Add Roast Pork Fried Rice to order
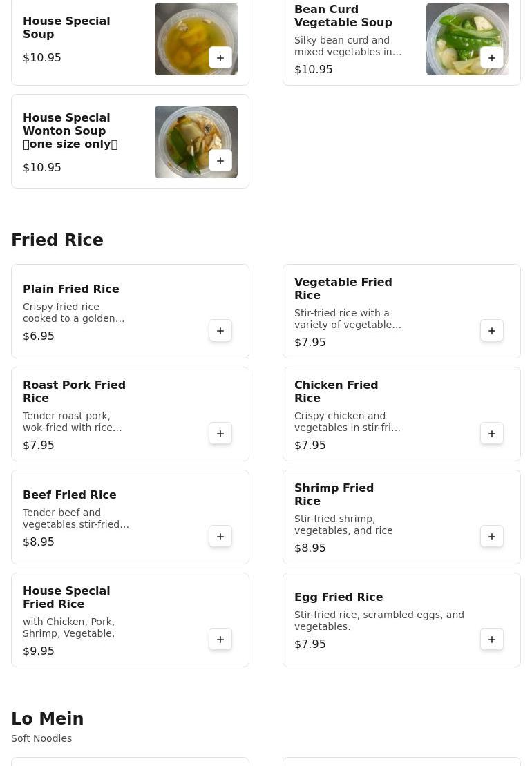This screenshot has width=532, height=766. [x=220, y=434]
